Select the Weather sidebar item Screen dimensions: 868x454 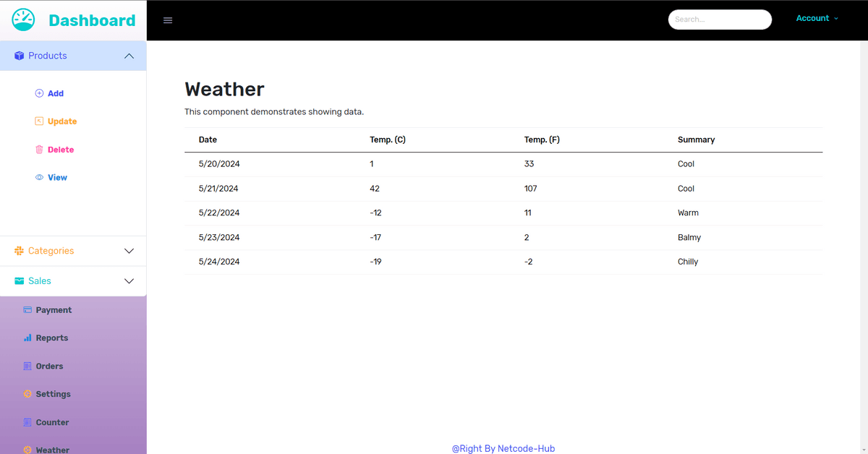click(x=53, y=449)
